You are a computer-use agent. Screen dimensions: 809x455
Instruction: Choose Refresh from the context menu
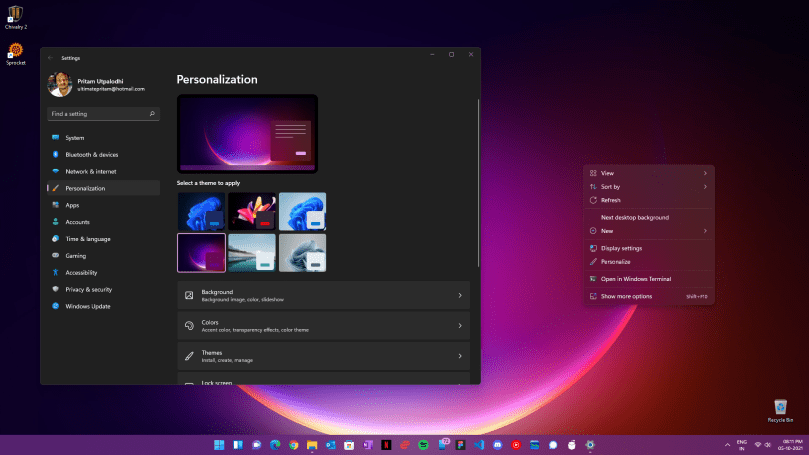611,200
